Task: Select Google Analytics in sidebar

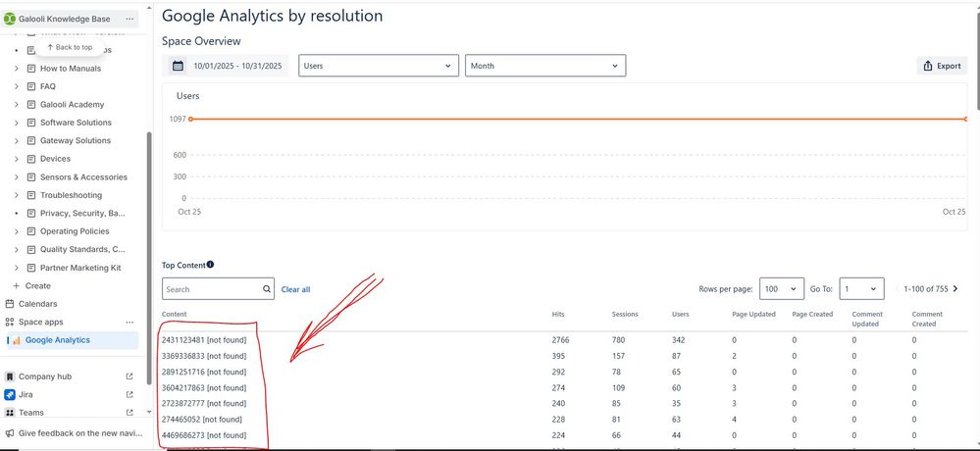Action: [72, 340]
